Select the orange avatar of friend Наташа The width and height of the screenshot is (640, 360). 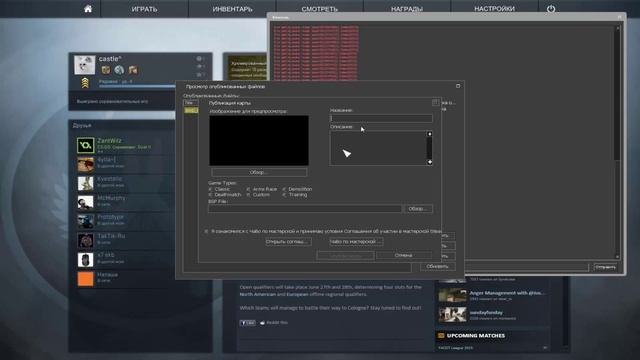[86, 279]
